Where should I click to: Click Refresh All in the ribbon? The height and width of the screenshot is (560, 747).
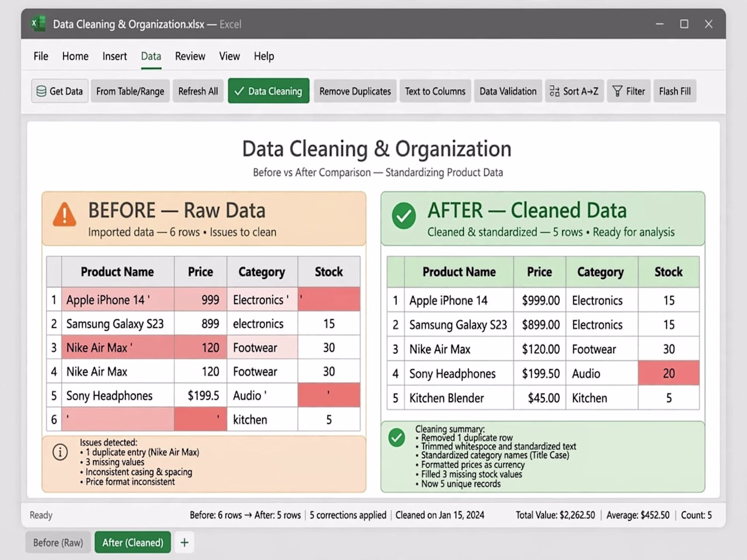(198, 91)
